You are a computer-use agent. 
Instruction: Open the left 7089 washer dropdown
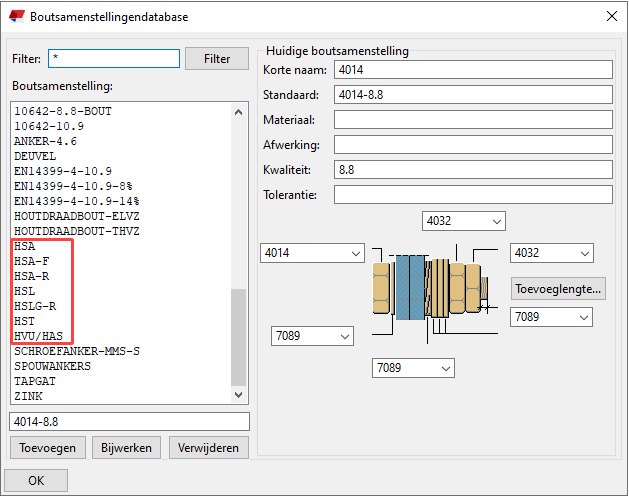pos(312,336)
